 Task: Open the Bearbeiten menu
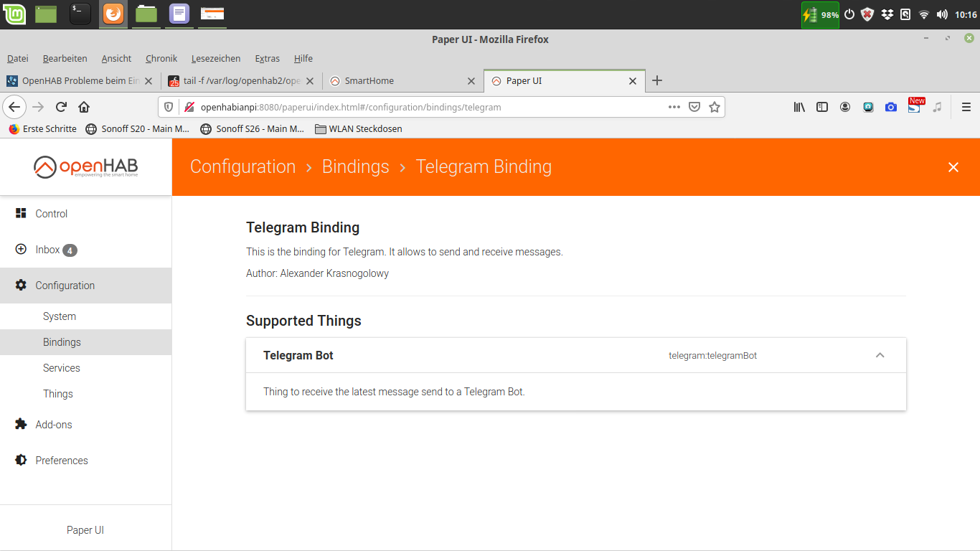[65, 59]
